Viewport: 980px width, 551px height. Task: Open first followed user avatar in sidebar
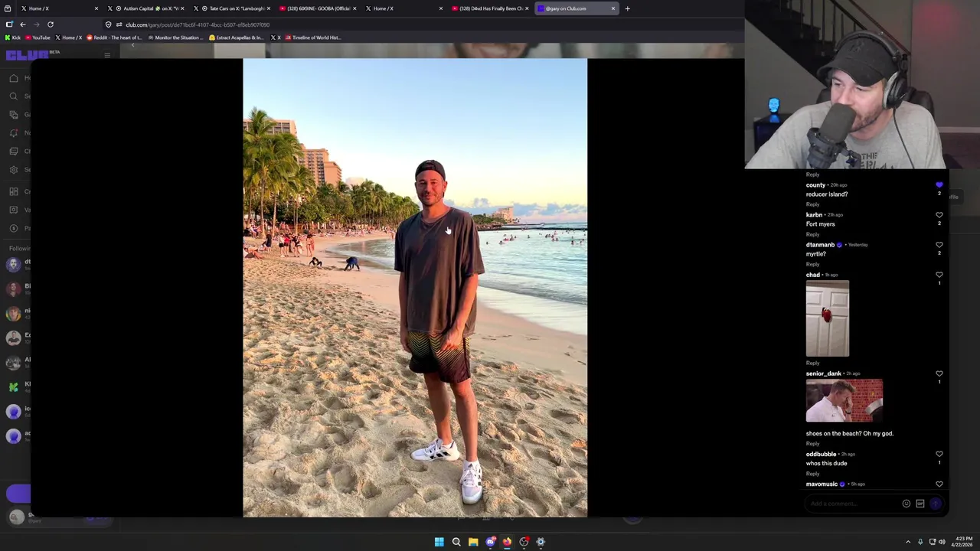[13, 265]
